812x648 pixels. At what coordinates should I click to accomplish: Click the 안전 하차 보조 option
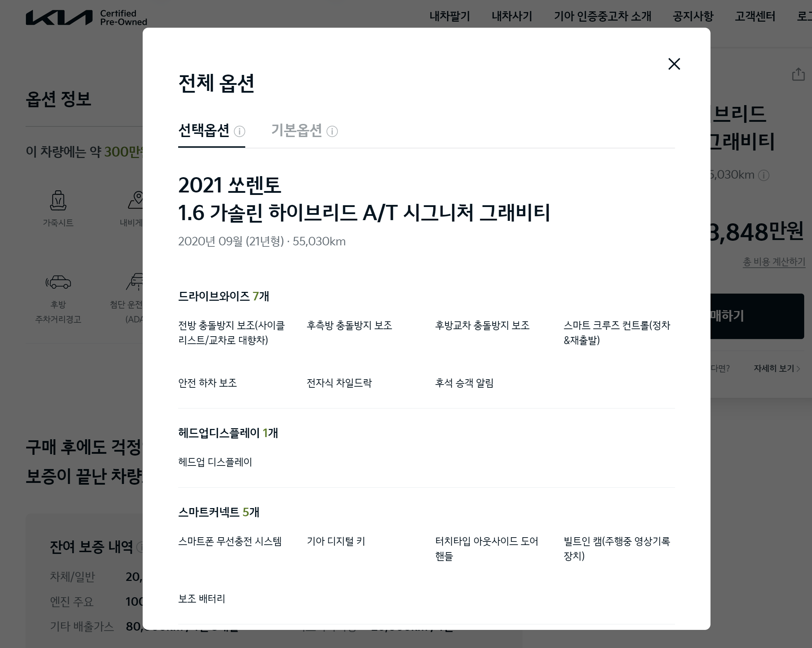pos(208,383)
